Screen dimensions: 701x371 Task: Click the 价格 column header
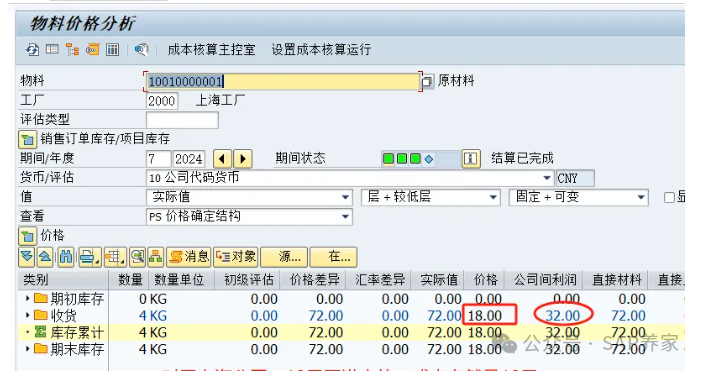click(485, 280)
